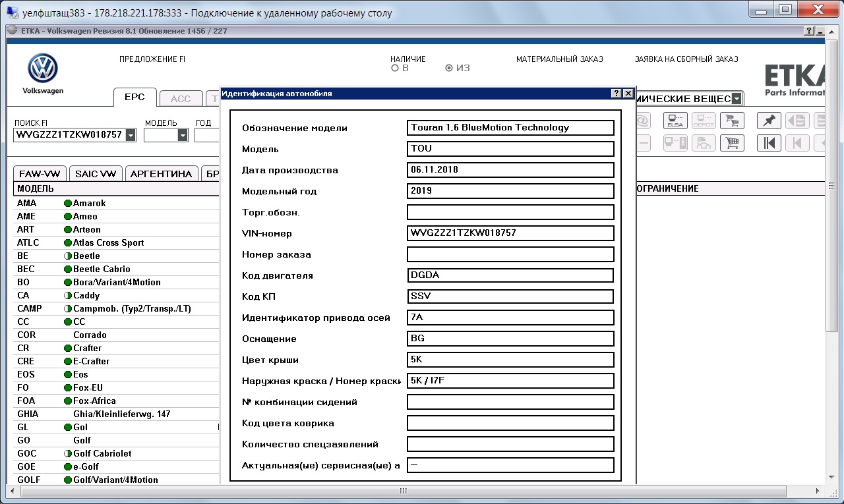
Task: Select the Ghia/Kleinlieferwg. 147 row
Action: [x=117, y=414]
